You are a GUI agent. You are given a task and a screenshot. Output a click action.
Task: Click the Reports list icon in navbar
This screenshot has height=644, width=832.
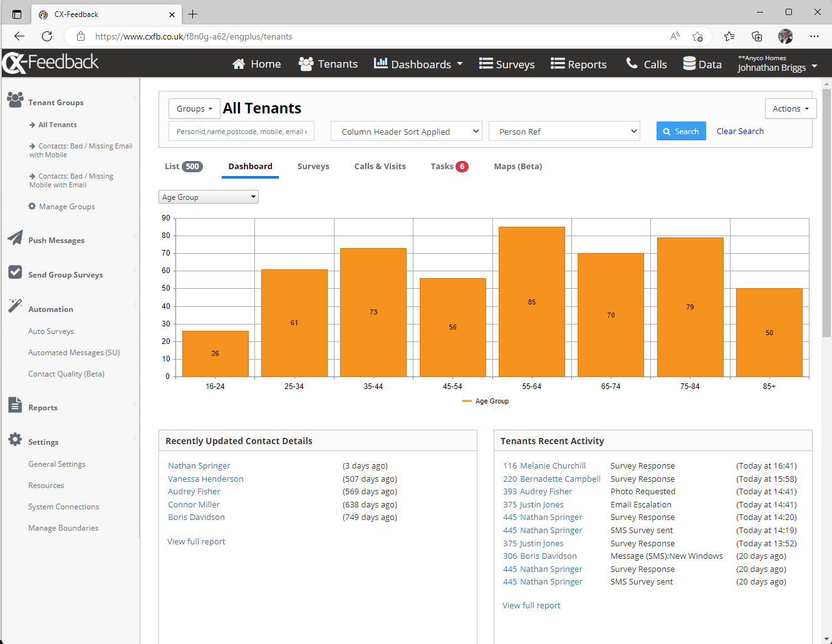[558, 64]
